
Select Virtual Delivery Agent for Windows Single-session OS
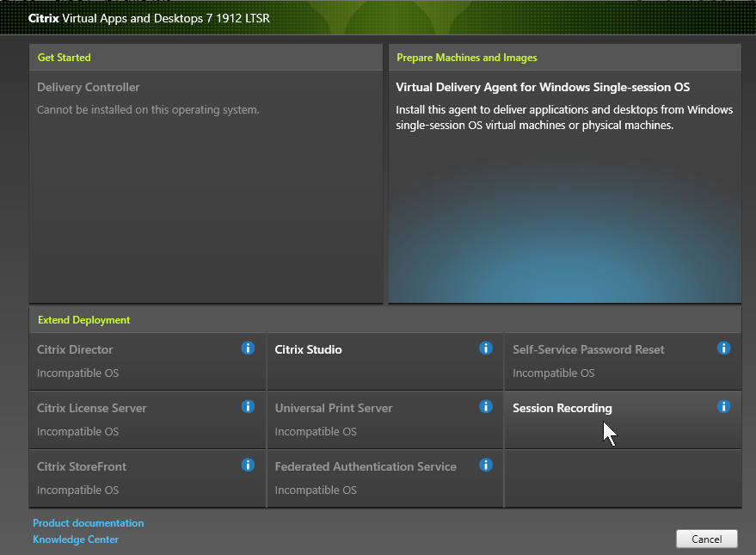click(543, 87)
